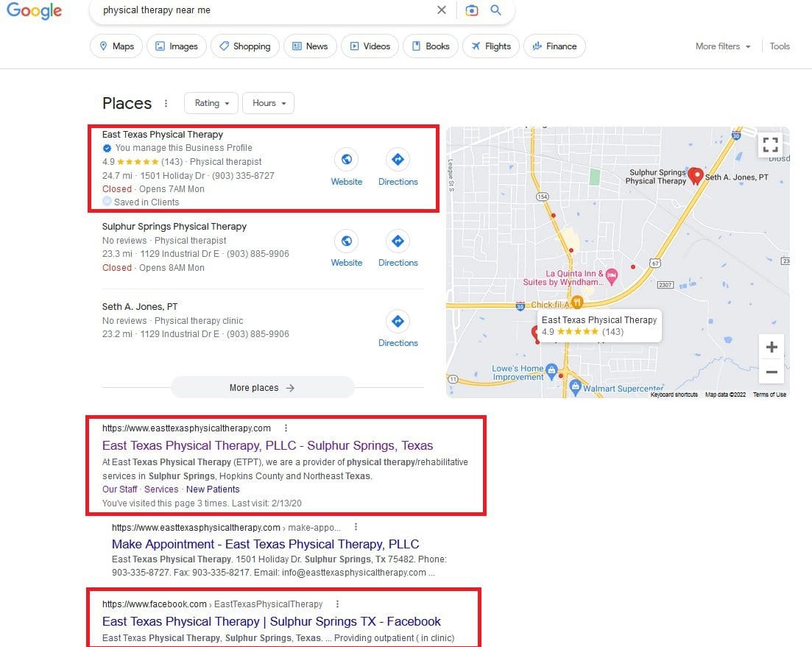The height and width of the screenshot is (647, 812).
Task: Click the East Texas Physical Therapy map tooltip
Action: [x=599, y=326]
